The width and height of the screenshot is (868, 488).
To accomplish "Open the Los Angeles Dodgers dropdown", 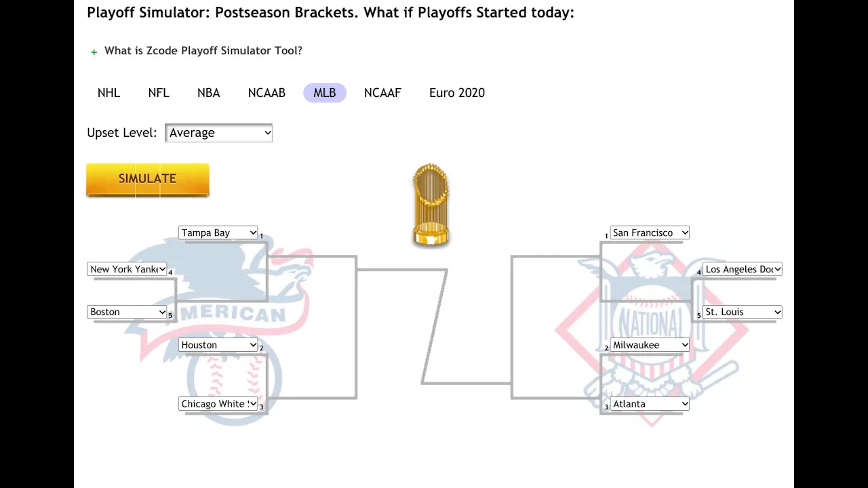I will 743,269.
